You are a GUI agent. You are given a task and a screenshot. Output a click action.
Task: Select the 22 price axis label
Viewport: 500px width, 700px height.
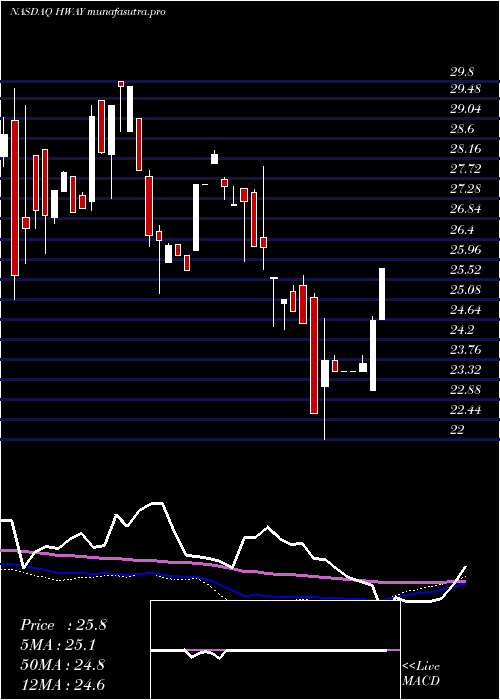coord(456,429)
